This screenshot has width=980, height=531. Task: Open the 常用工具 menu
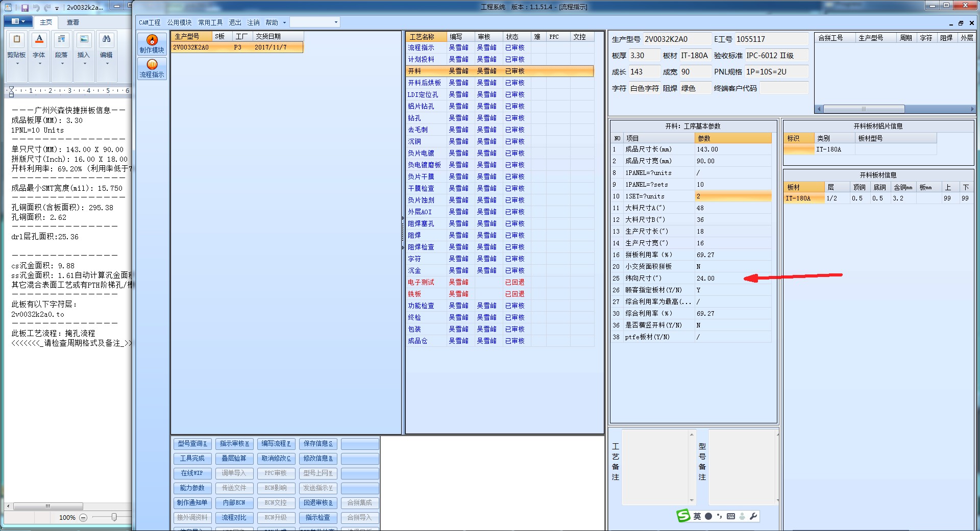click(x=210, y=22)
